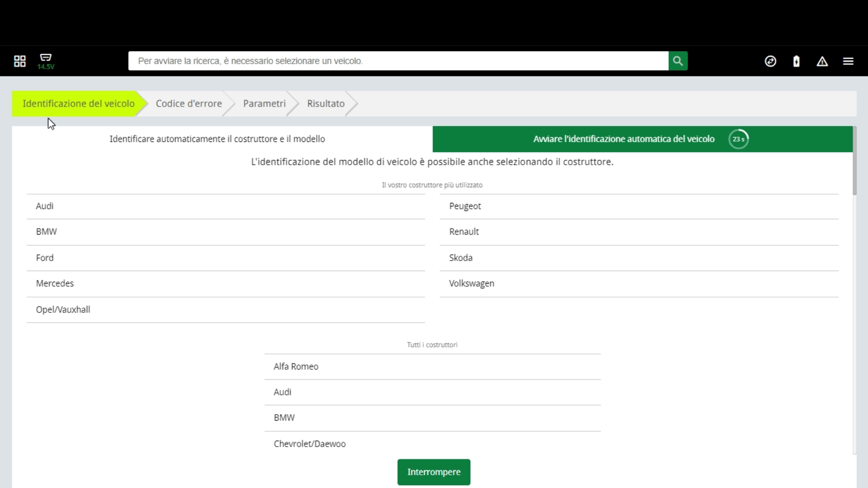Select BMW from most used manufacturers
The image size is (868, 488).
tap(226, 232)
